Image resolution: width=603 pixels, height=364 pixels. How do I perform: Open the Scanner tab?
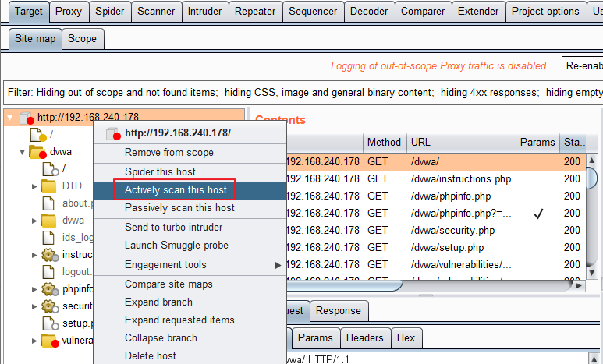(x=156, y=12)
